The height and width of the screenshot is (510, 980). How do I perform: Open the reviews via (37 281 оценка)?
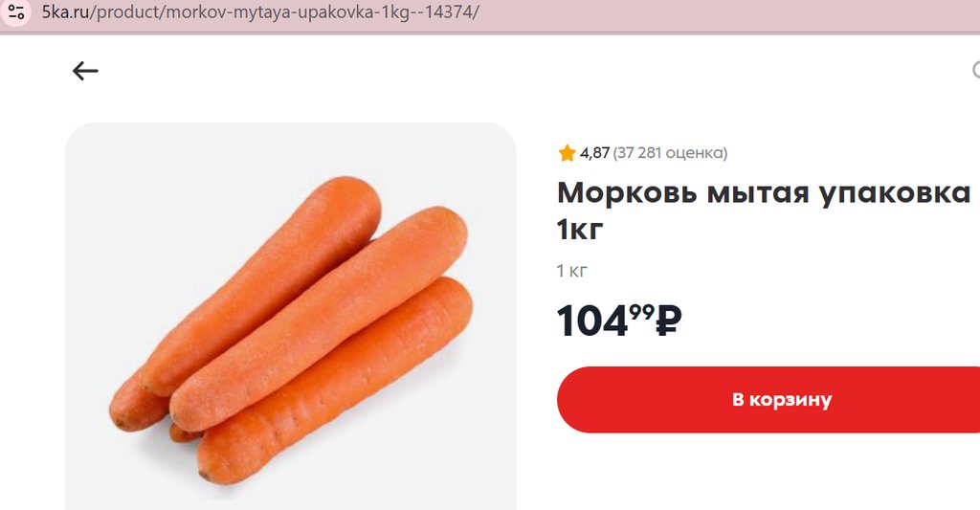(670, 153)
